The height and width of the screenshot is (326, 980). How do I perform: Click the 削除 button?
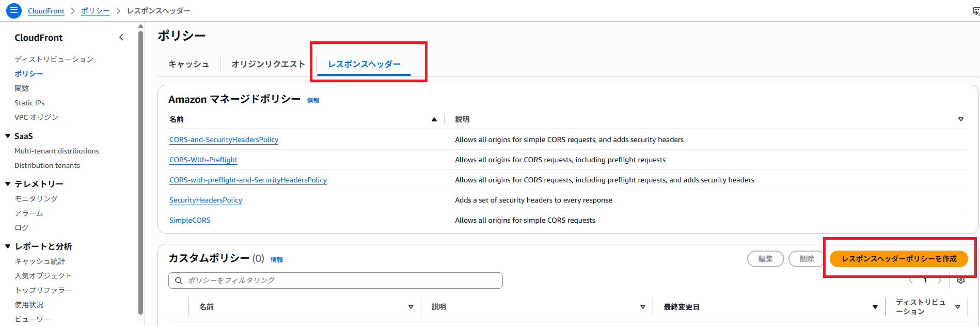click(807, 259)
